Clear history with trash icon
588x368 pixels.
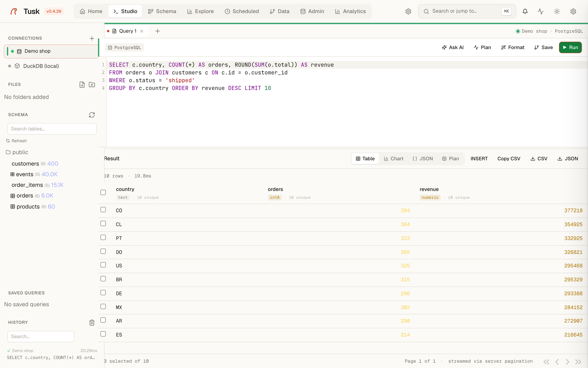point(92,322)
